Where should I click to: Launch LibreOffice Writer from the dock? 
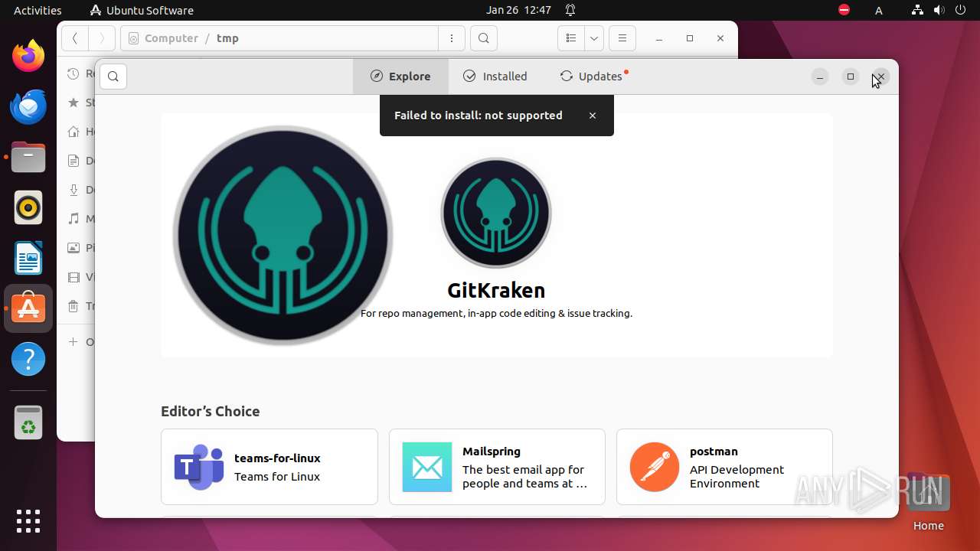pyautogui.click(x=28, y=258)
